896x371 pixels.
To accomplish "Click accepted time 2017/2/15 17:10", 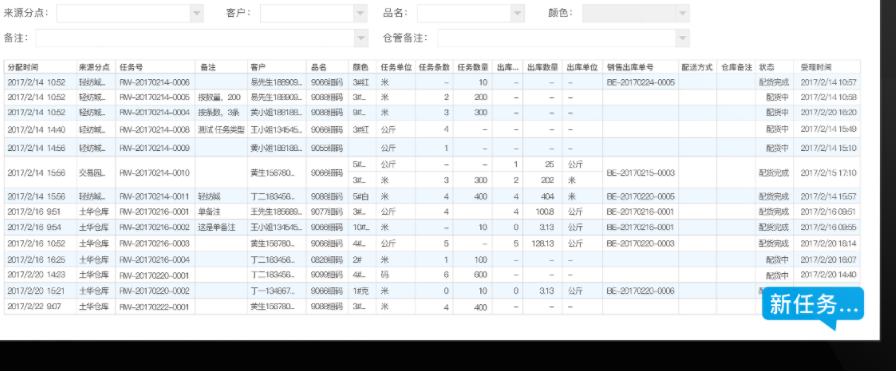I will click(x=827, y=173).
